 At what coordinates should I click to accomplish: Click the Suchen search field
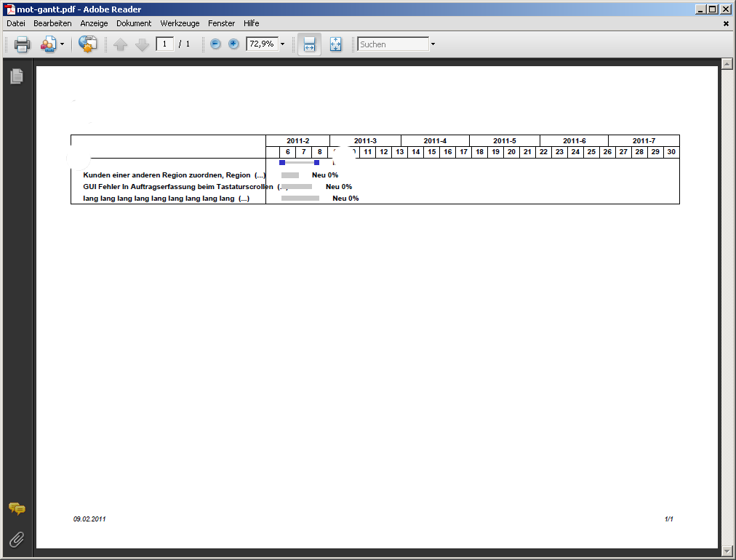pyautogui.click(x=393, y=44)
